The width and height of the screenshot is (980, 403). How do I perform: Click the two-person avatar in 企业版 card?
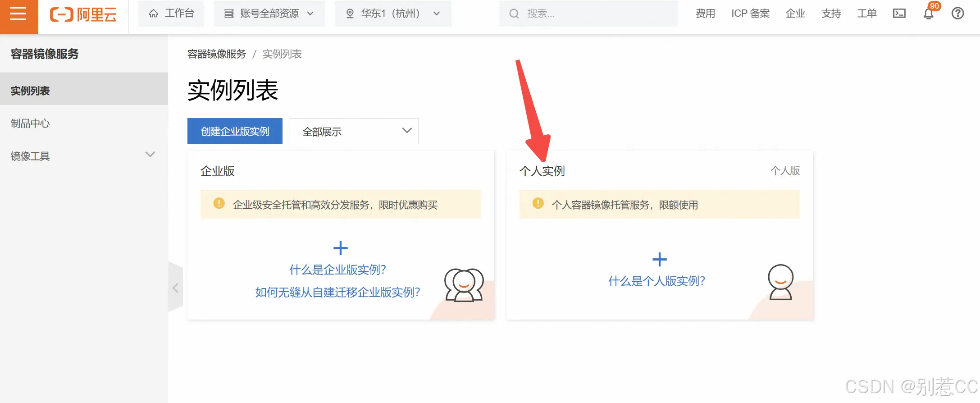(464, 285)
